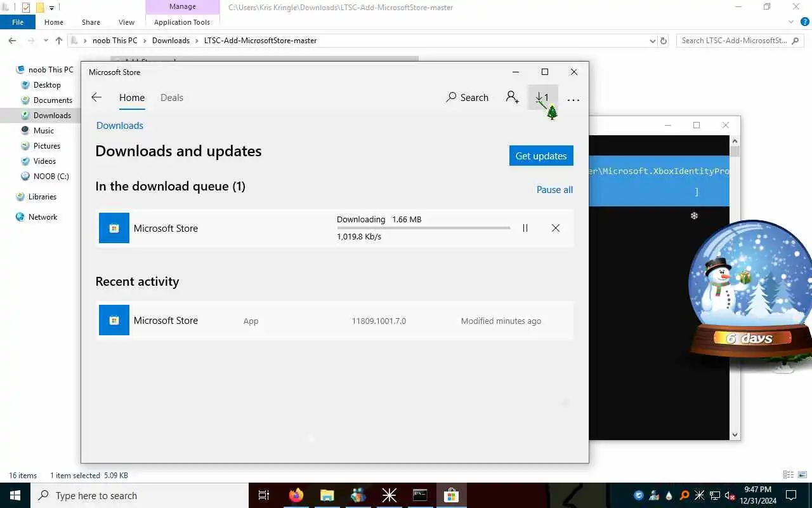The width and height of the screenshot is (812, 508).
Task: Open the Home ribbon tab in Explorer
Action: pyautogui.click(x=54, y=22)
